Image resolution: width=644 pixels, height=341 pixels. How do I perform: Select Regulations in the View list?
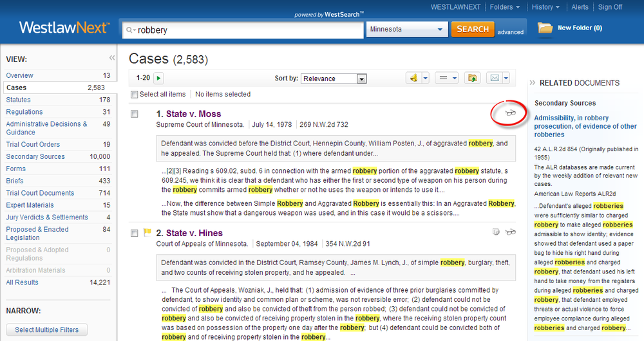[x=24, y=111]
